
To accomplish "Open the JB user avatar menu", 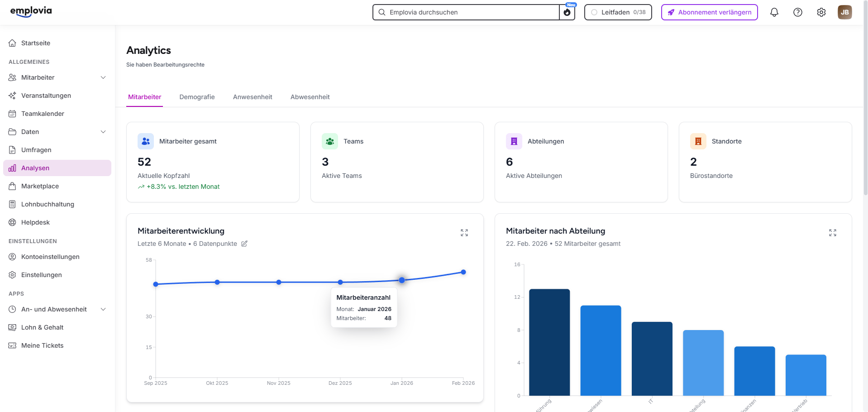I will pyautogui.click(x=845, y=12).
